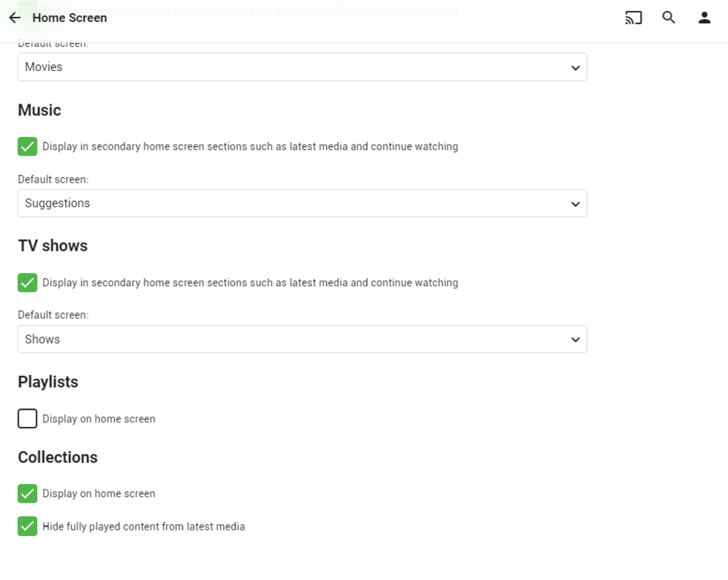Open the Cast menu
This screenshot has width=728, height=580.
(x=633, y=17)
